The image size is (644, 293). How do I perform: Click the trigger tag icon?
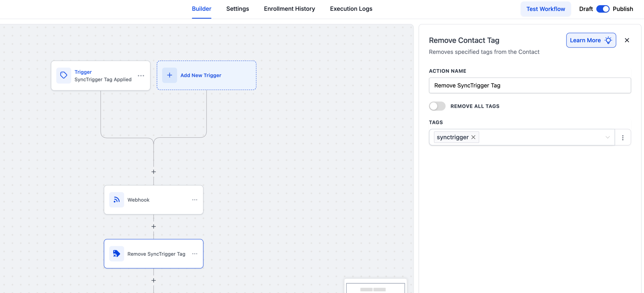[x=64, y=75]
